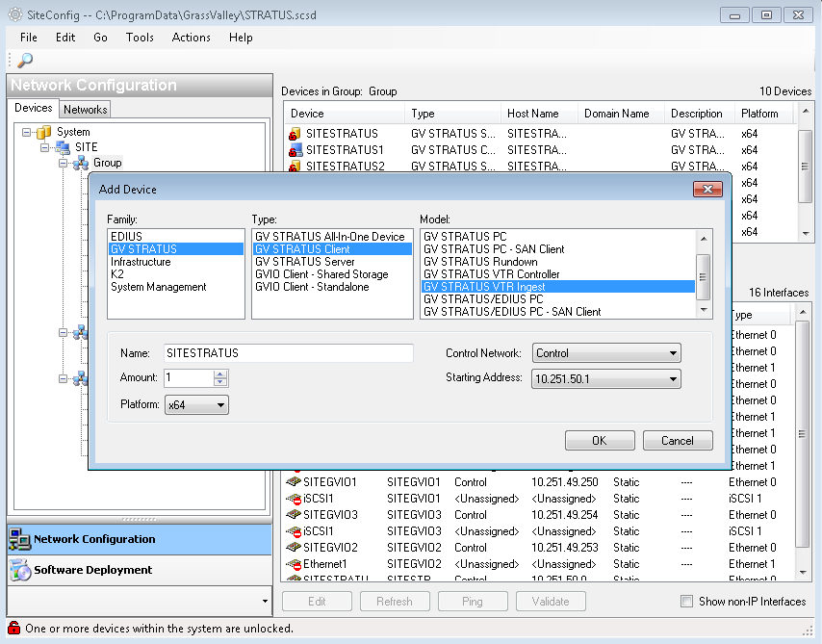Click the SITEGVIO2 interface icon
Image resolution: width=822 pixels, height=644 pixels.
click(293, 547)
